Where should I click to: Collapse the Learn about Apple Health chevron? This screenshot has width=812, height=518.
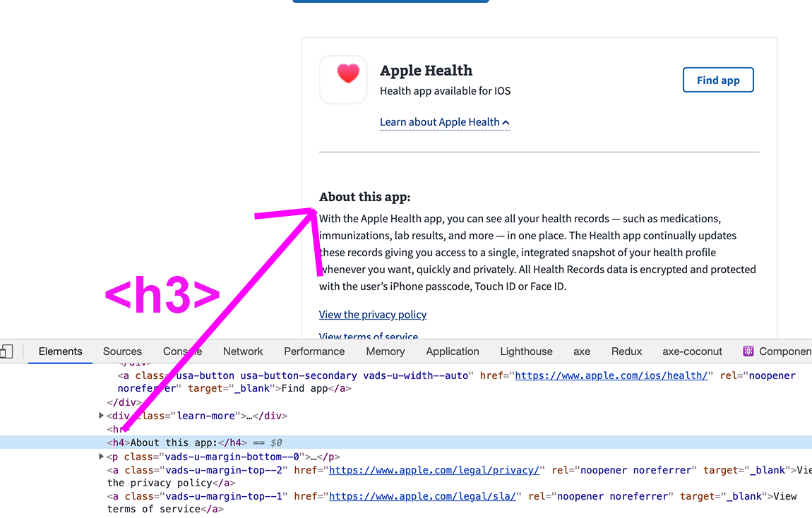pos(506,123)
